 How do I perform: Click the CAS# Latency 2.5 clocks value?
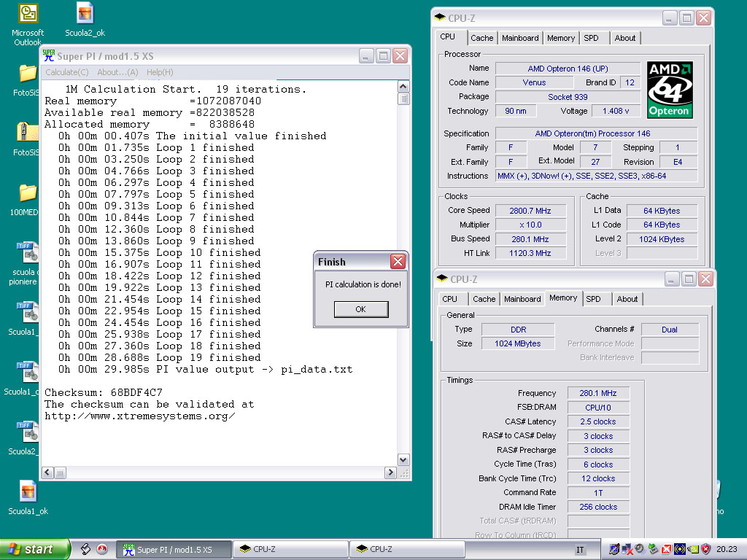tap(598, 422)
